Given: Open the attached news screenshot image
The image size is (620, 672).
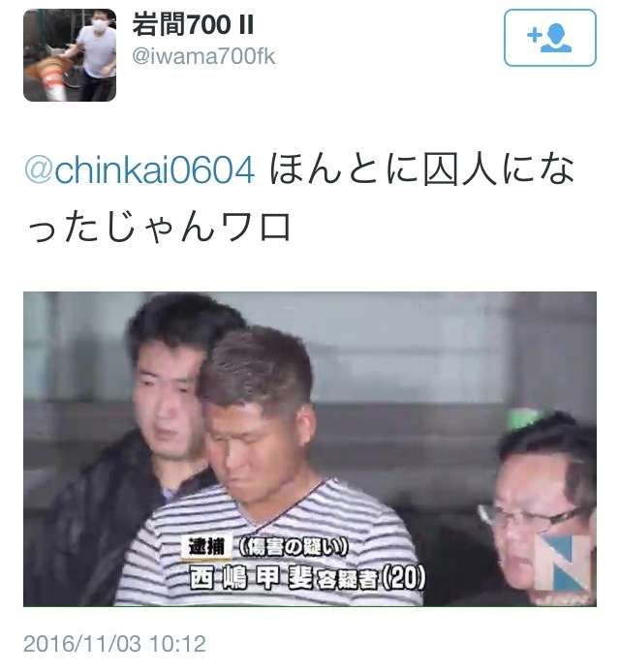Looking at the screenshot, I should coord(310,448).
